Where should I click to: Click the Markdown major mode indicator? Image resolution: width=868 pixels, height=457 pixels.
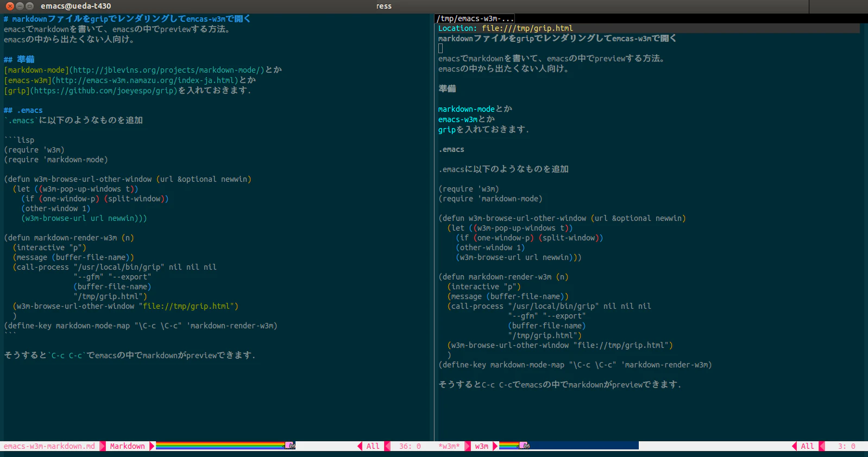click(128, 446)
